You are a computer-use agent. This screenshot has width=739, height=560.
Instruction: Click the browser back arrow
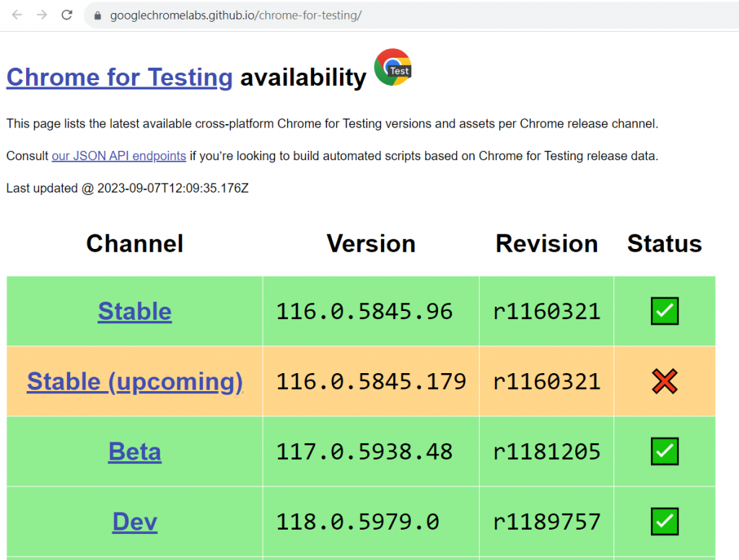point(17,15)
